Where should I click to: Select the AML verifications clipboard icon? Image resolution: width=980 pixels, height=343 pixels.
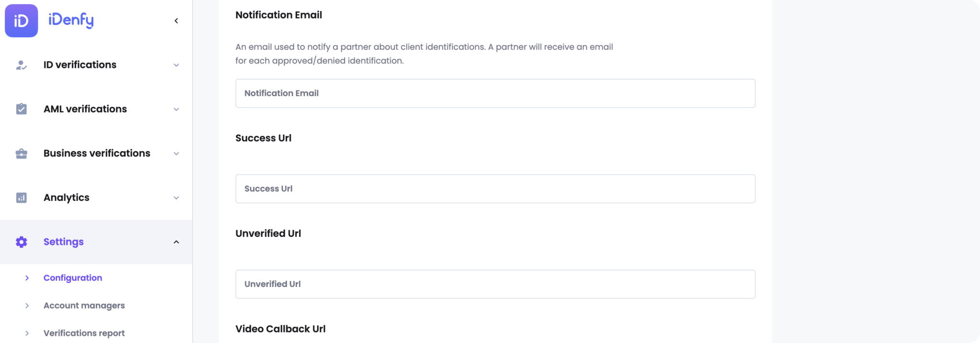pyautogui.click(x=21, y=109)
